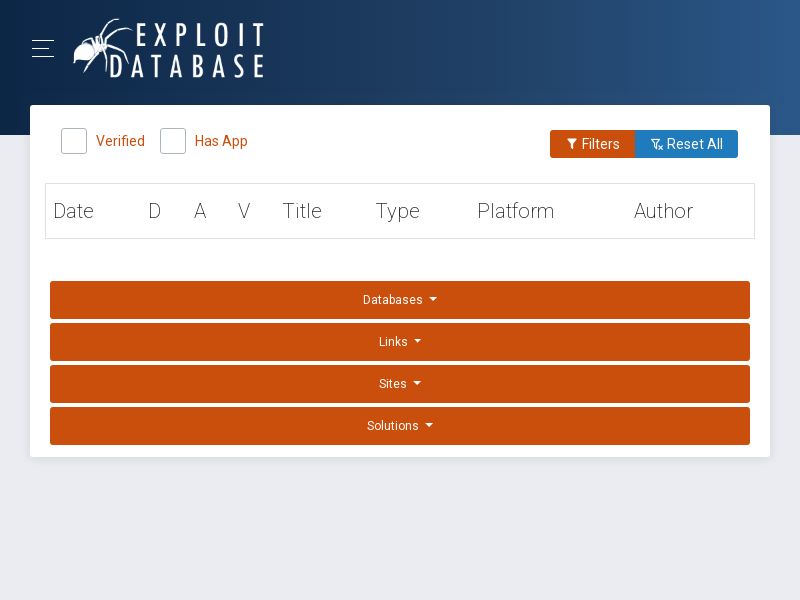Sort by Platform column header
The width and height of the screenshot is (800, 600).
515,211
